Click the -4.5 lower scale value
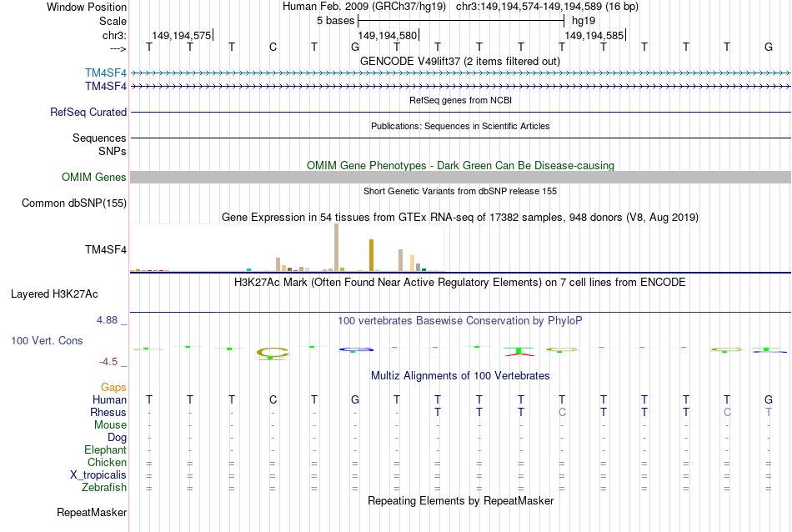Image resolution: width=792 pixels, height=532 pixels. [x=108, y=362]
